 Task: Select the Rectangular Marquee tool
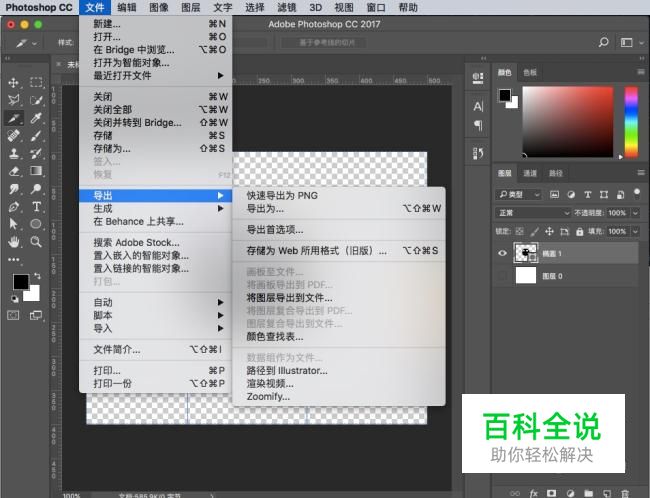point(36,82)
